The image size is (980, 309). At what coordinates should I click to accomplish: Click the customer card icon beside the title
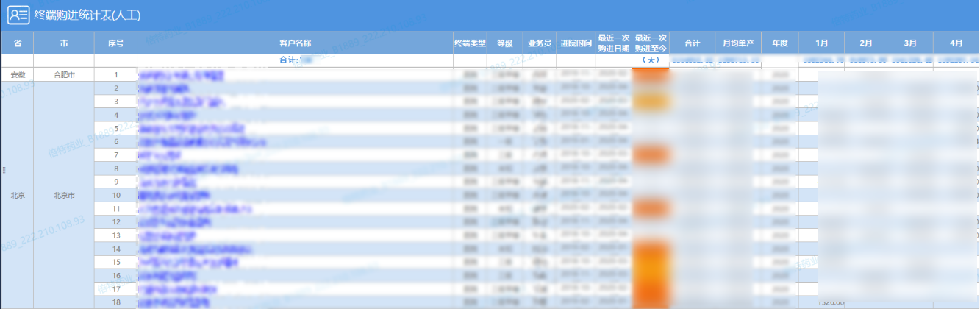coord(18,15)
